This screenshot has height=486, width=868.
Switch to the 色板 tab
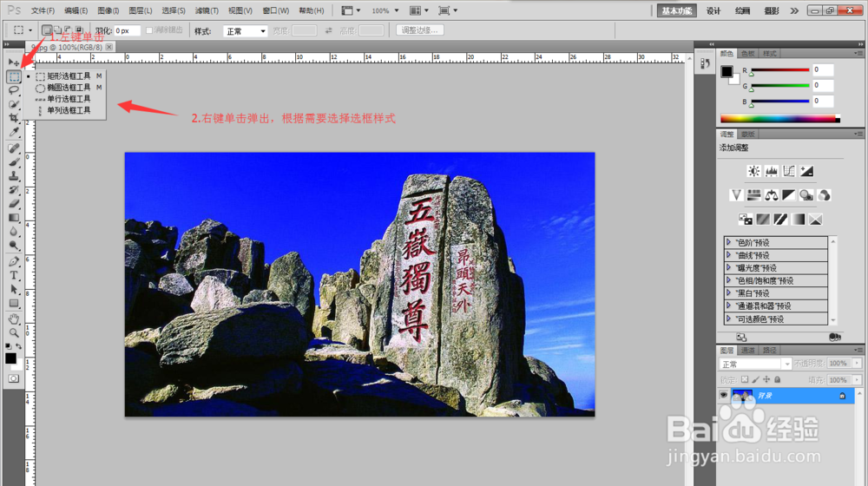click(x=748, y=54)
